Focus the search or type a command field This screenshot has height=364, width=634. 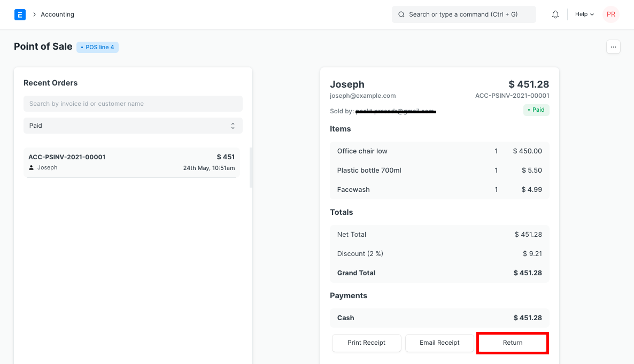[464, 14]
